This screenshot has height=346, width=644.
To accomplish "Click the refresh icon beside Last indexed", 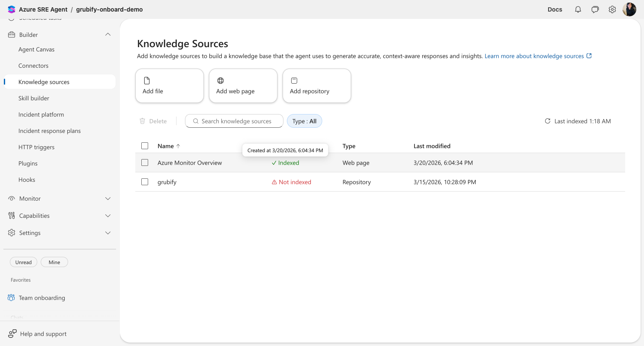I will pyautogui.click(x=547, y=121).
